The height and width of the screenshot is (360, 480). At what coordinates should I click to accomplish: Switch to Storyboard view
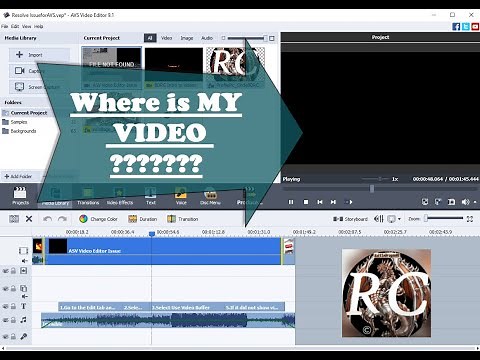[350, 219]
